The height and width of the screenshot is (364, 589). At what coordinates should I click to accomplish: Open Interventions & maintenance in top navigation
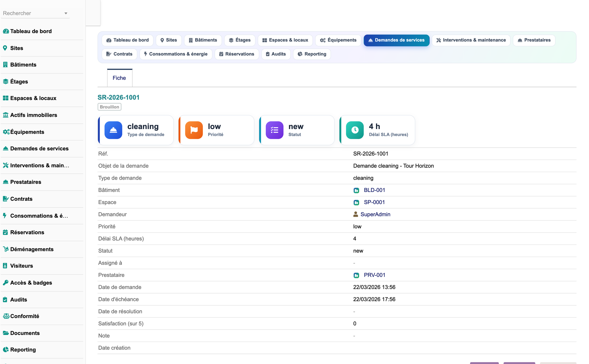click(x=471, y=40)
